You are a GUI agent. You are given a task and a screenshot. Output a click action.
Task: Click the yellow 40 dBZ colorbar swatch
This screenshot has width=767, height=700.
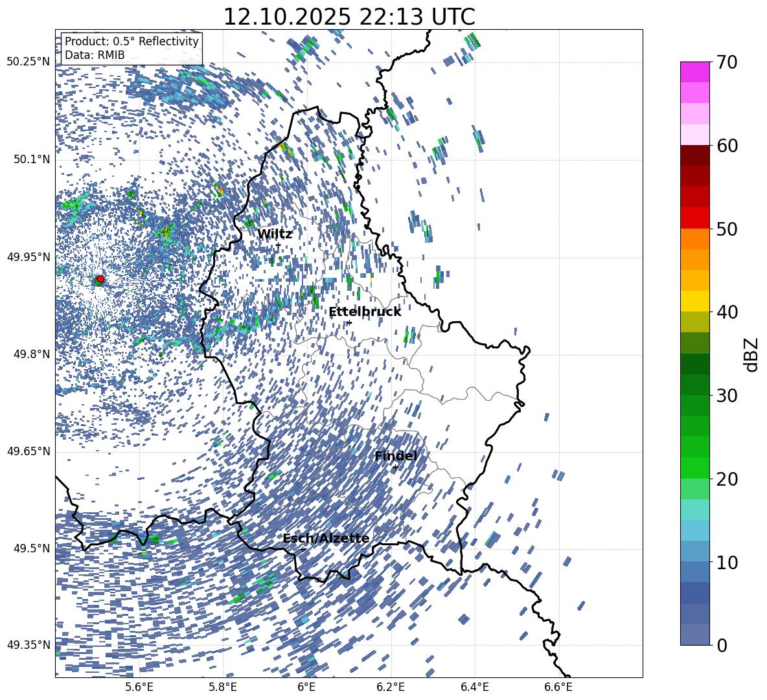click(x=694, y=301)
